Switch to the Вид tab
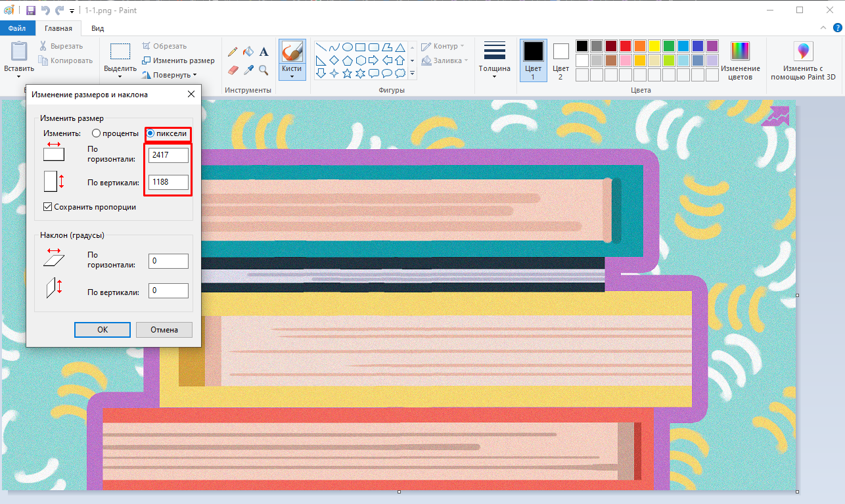Image resolution: width=845 pixels, height=504 pixels. pyautogui.click(x=97, y=28)
